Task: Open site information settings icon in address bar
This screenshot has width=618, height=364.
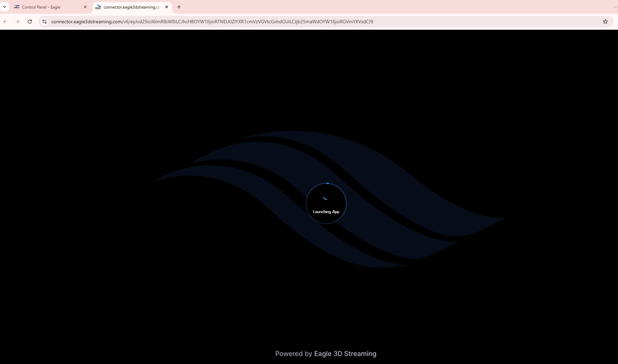Action: coord(44,21)
